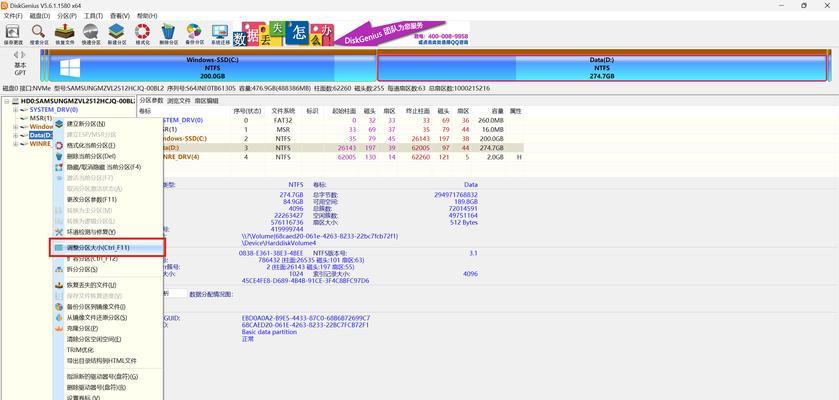This screenshot has width=839, height=400.
Task: Expand the Data(D:) tree node
Action: point(15,135)
